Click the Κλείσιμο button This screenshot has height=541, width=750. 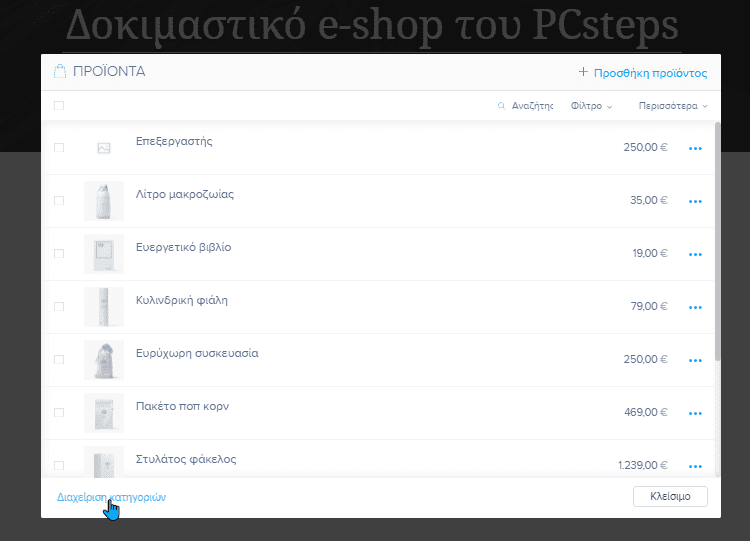pos(670,497)
